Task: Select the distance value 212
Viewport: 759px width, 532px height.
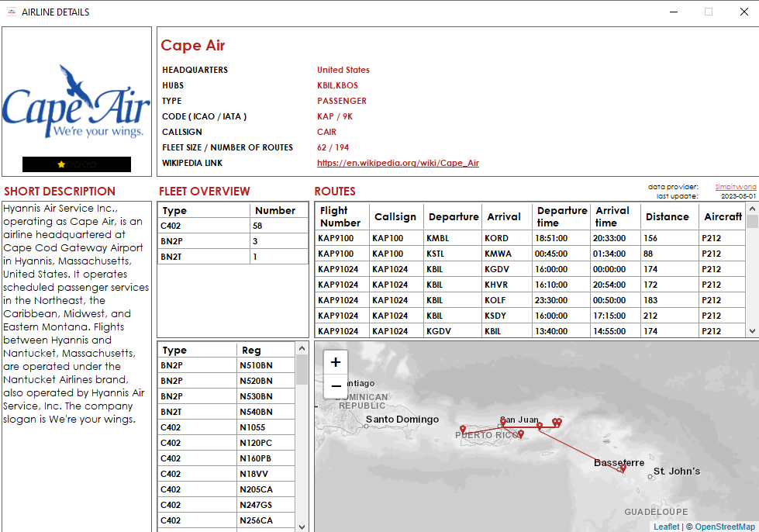Action: 669,316
